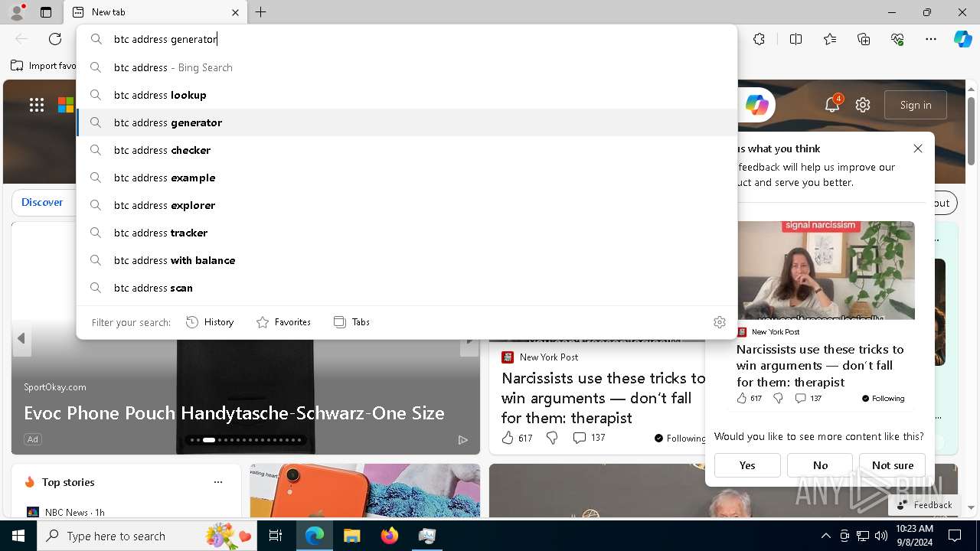
Task: Select suggestion btc address scan
Action: pos(407,288)
